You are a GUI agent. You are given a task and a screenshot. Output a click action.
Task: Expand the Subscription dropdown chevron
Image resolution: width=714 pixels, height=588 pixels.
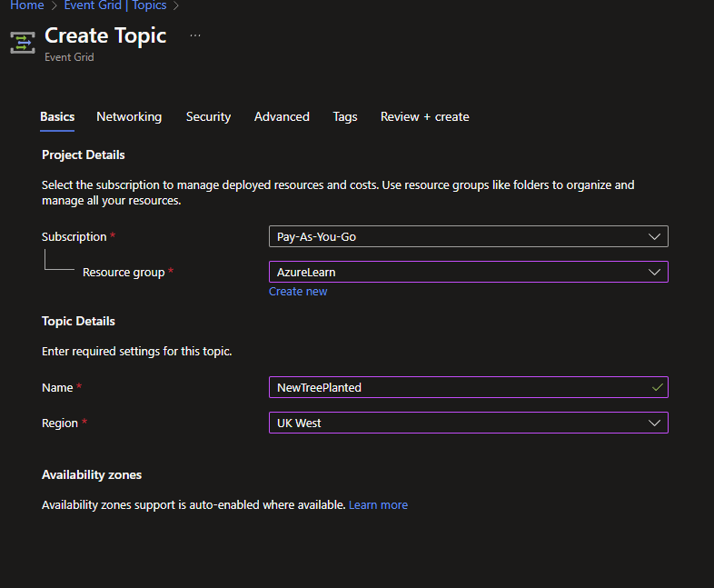point(655,236)
